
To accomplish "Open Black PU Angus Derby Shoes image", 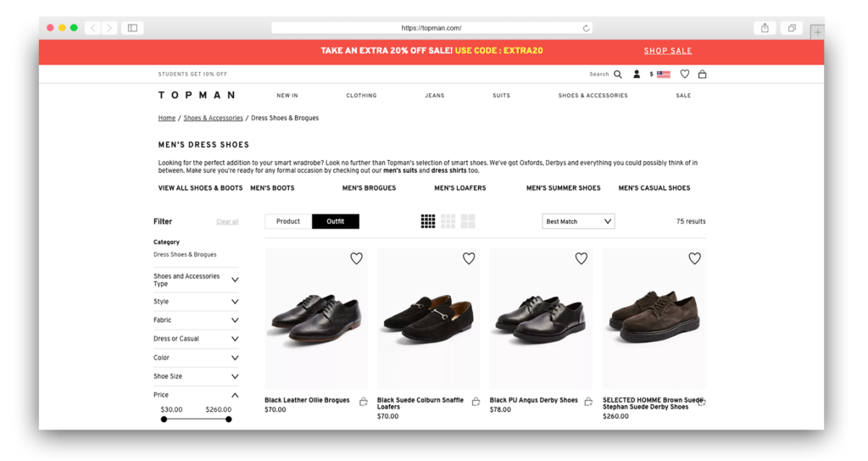I will [x=541, y=319].
